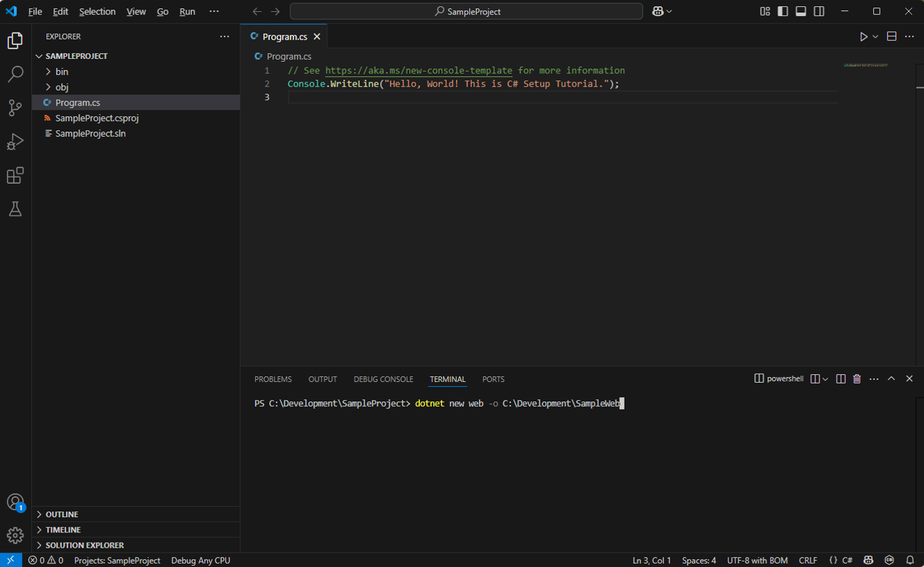Toggle the bottom panel visibility

[x=801, y=11]
